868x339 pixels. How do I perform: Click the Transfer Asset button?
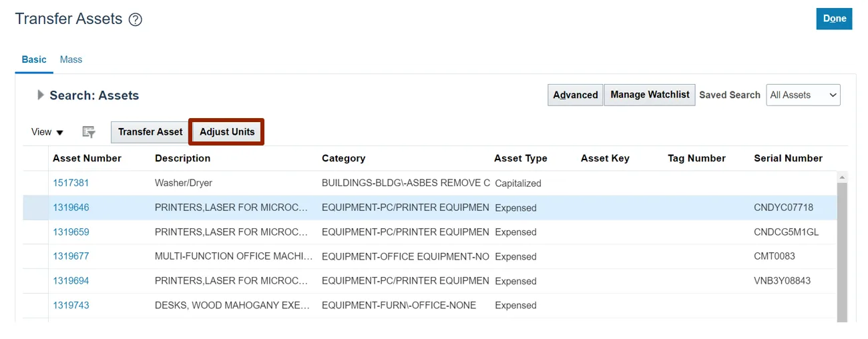150,132
